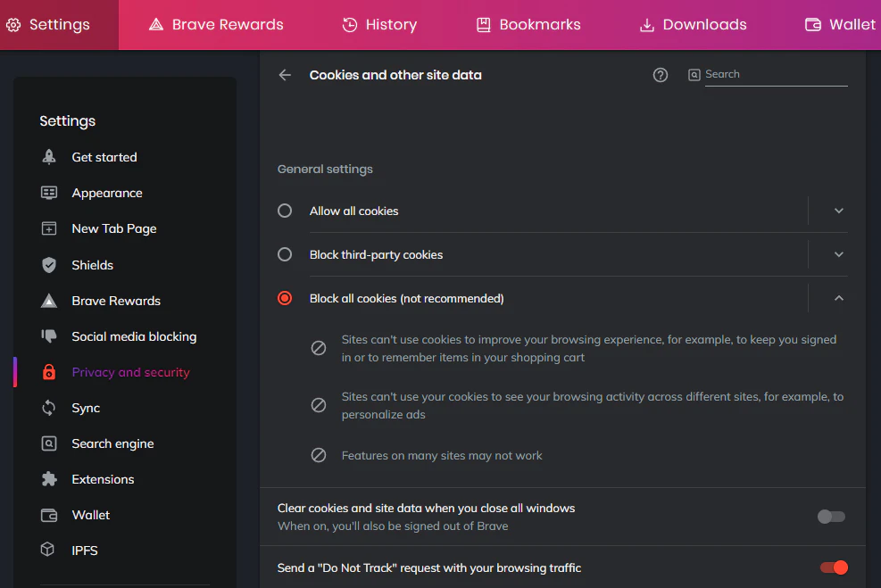This screenshot has height=588, width=881.
Task: Click the Settings gear icon in top bar
Action: [13, 25]
